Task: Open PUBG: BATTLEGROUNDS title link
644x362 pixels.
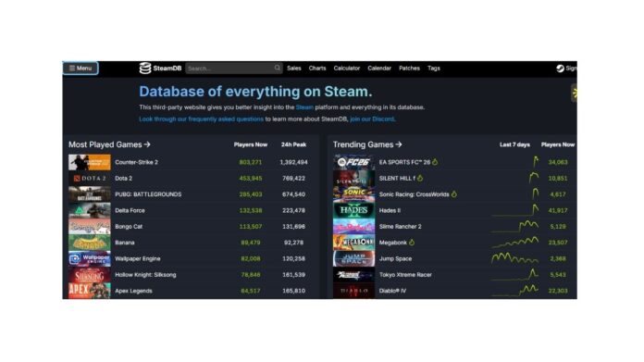Action: click(x=148, y=194)
